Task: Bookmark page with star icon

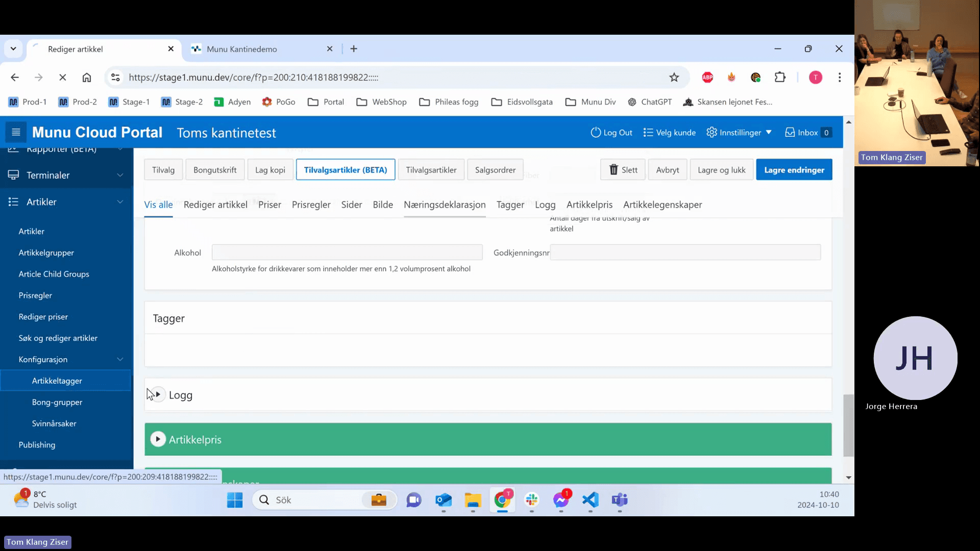Action: (x=674, y=78)
